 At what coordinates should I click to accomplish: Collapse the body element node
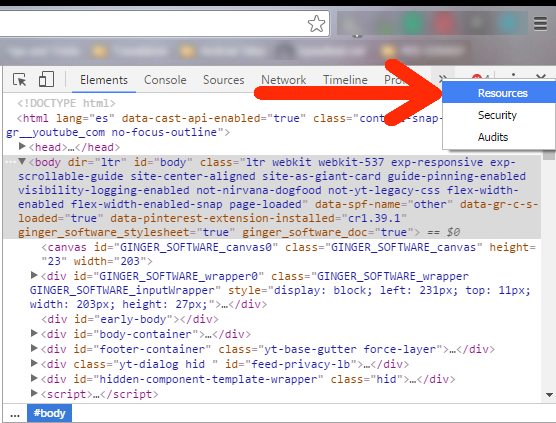[x=22, y=162]
